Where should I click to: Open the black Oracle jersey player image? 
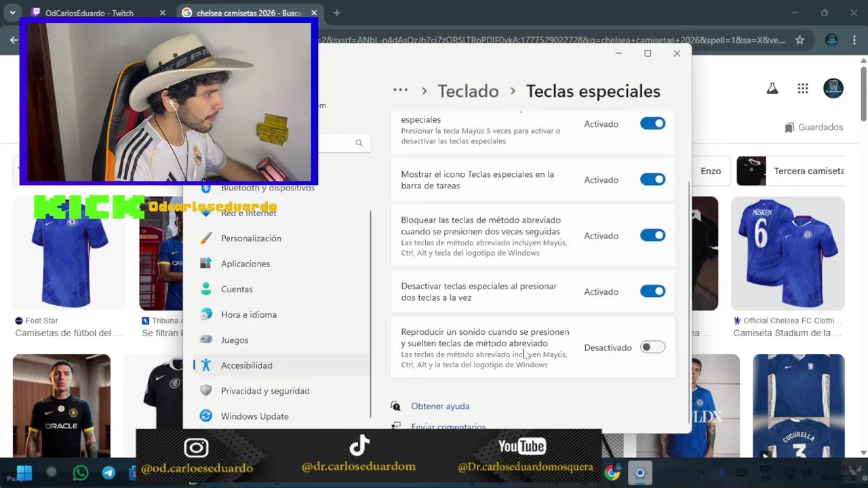pos(61,407)
